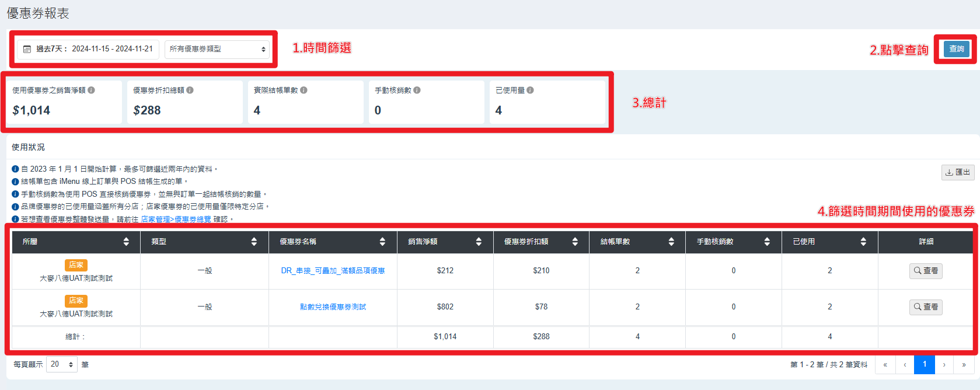This screenshot has width=980, height=390.
Task: Open 點數兌換優惠券測試 coupon link
Action: [x=333, y=307]
